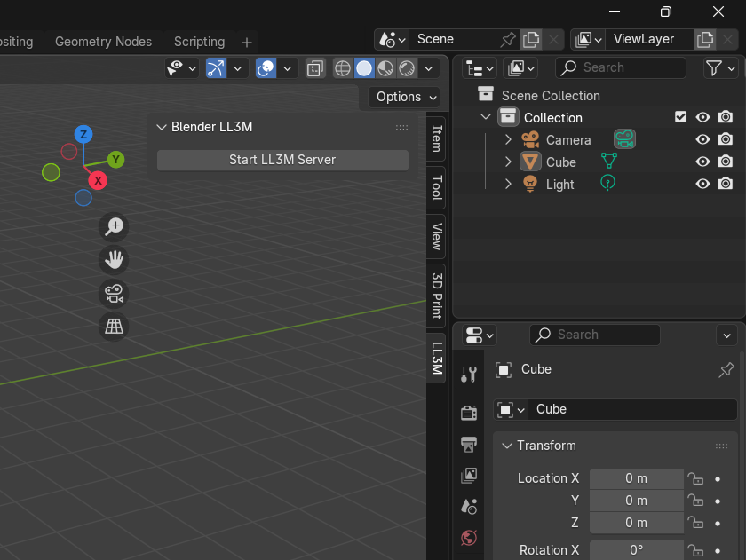
Task: Disable Light in renders camera icon
Action: coord(726,184)
